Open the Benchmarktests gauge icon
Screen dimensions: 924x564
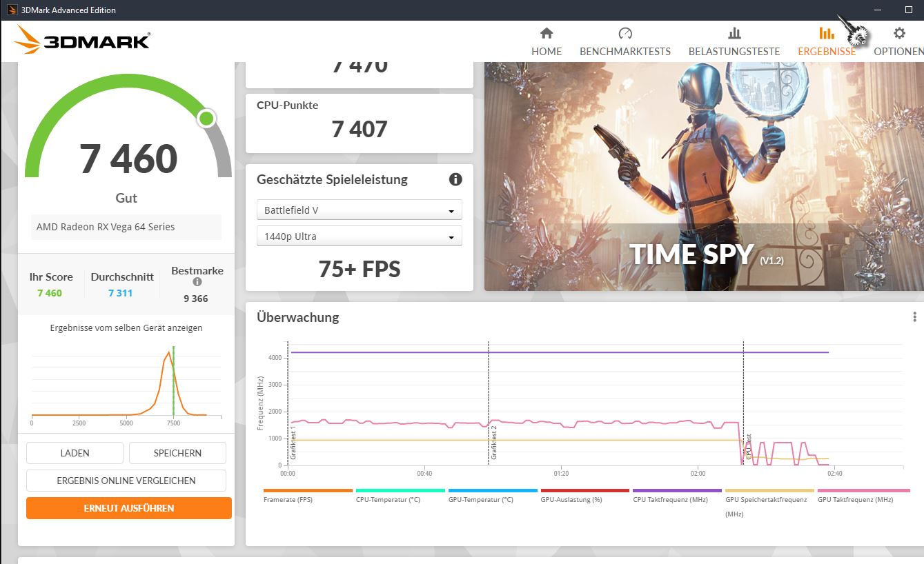point(625,33)
